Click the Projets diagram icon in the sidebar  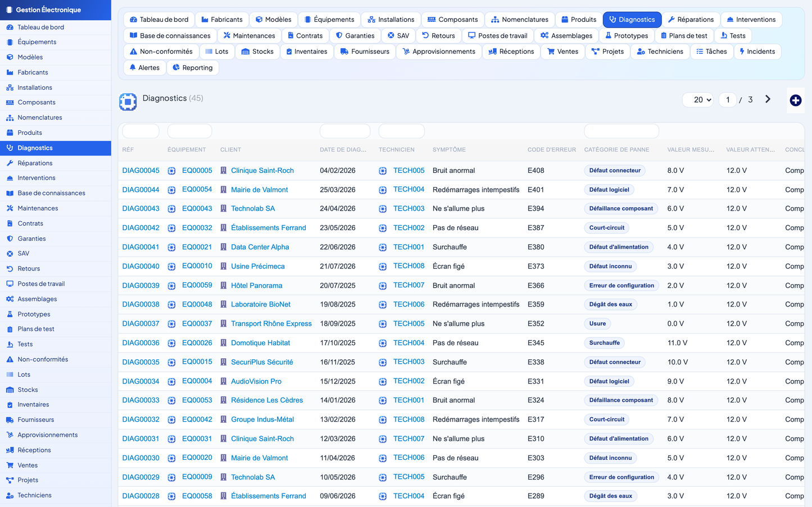[10, 481]
